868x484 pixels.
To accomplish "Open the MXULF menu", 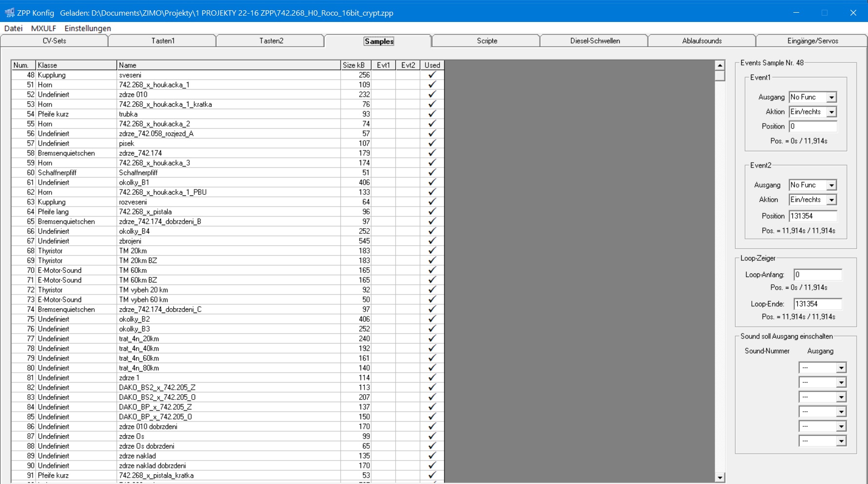I will (43, 28).
